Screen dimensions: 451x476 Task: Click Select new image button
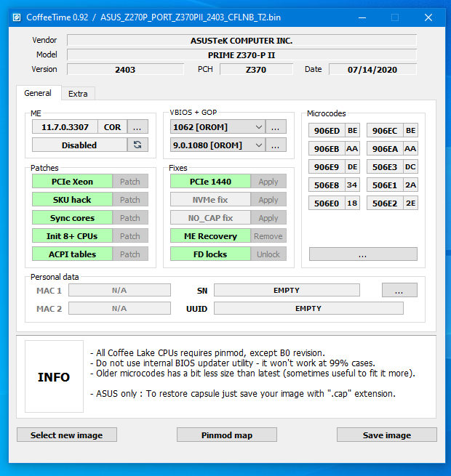67,435
